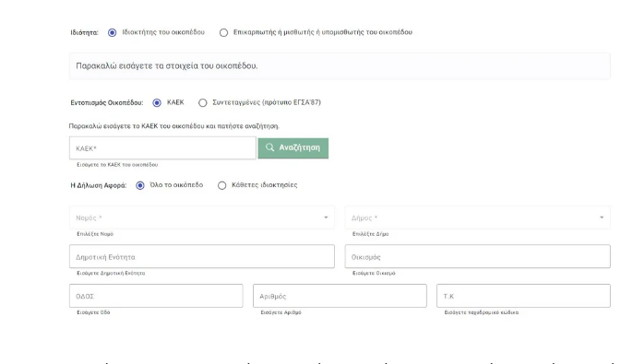The height and width of the screenshot is (364, 633).
Task: Click the Παρακαλώ εισάγετε τα στοιχεία banner
Action: coord(340,66)
